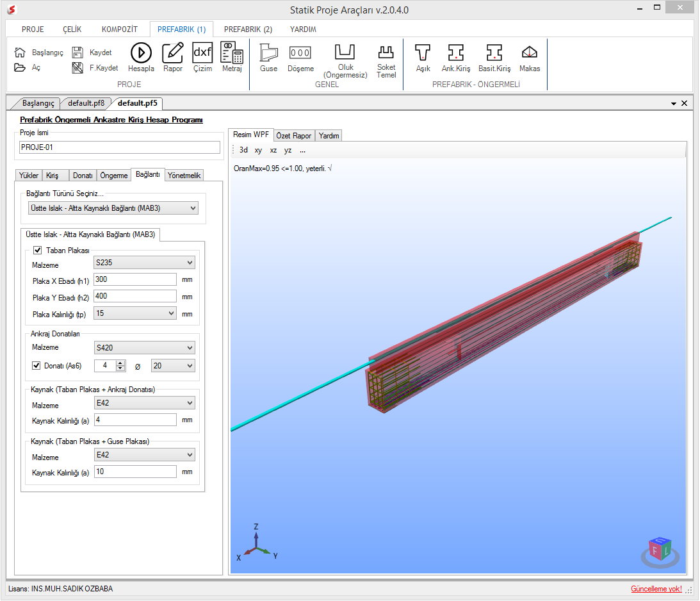Open the Guse Plakası weld Malzeme E42 dropdown
This screenshot has width=700, height=601.
point(144,454)
